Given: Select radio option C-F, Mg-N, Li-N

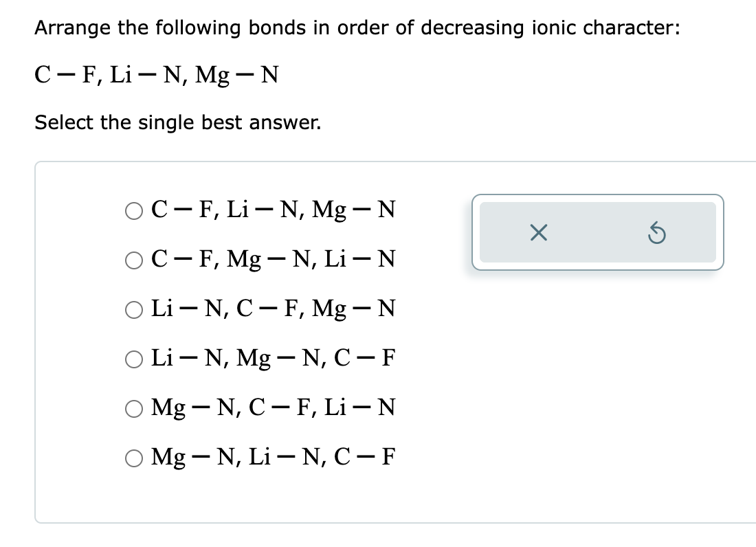Looking at the screenshot, I should [x=135, y=259].
